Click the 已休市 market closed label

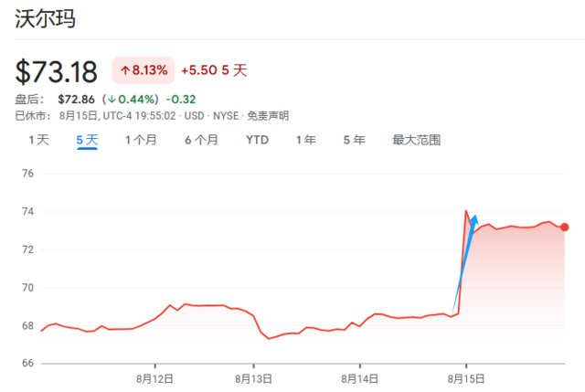tap(33, 116)
